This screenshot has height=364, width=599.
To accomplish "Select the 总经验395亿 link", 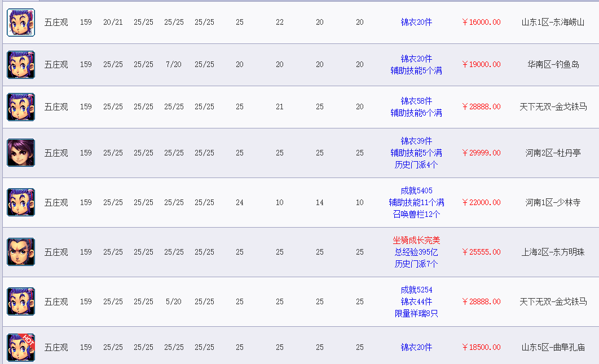I will pos(416,252).
